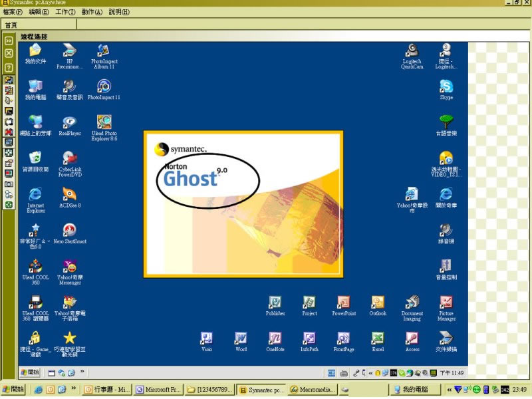
Task: Open 我的電腦 desktop icon
Action: (x=35, y=90)
